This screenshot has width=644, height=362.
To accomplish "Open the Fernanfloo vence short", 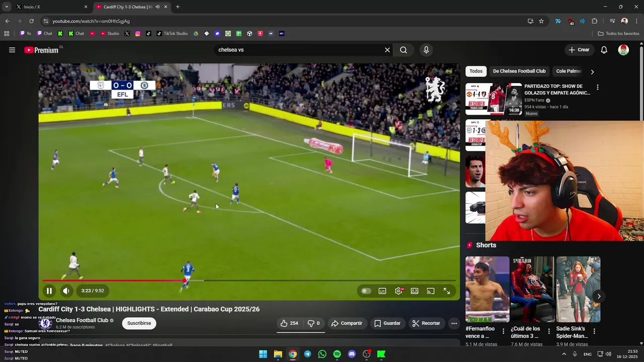I will click(487, 289).
